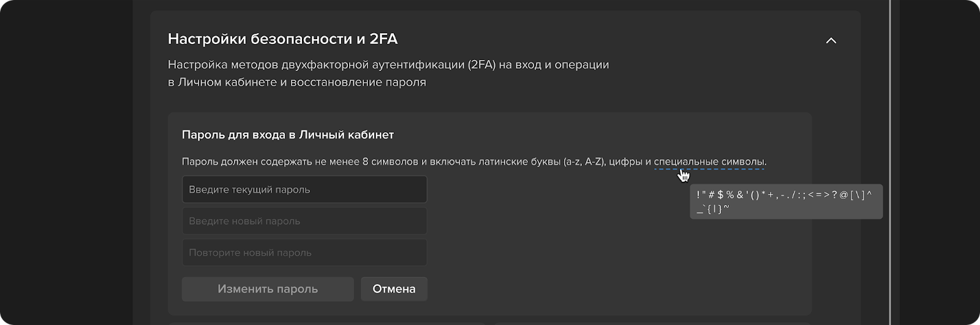
Task: Click the 'Настройка методов двухфакторной аутентификации' description line
Action: 388,64
